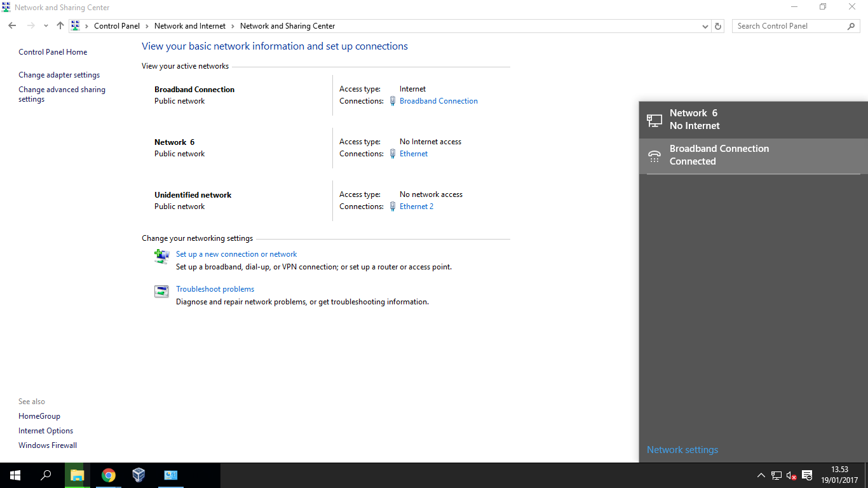The height and width of the screenshot is (488, 868).
Task: Open the recent locations dropdown arrow
Action: pyautogui.click(x=46, y=26)
